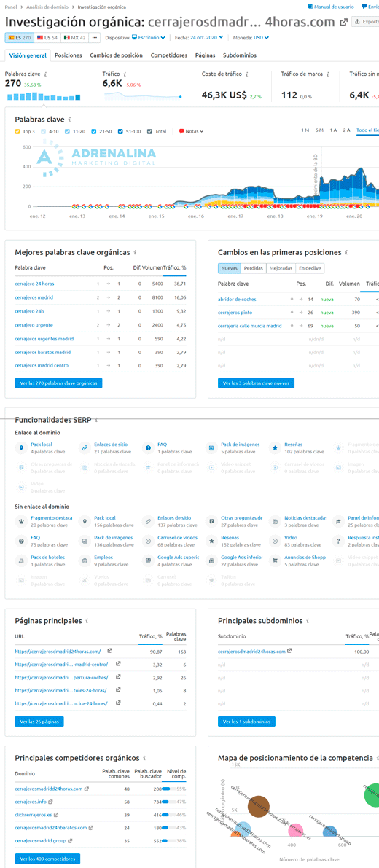Click Ver las 270 palabras clave orgánicas button
379x868 pixels.
point(58,383)
